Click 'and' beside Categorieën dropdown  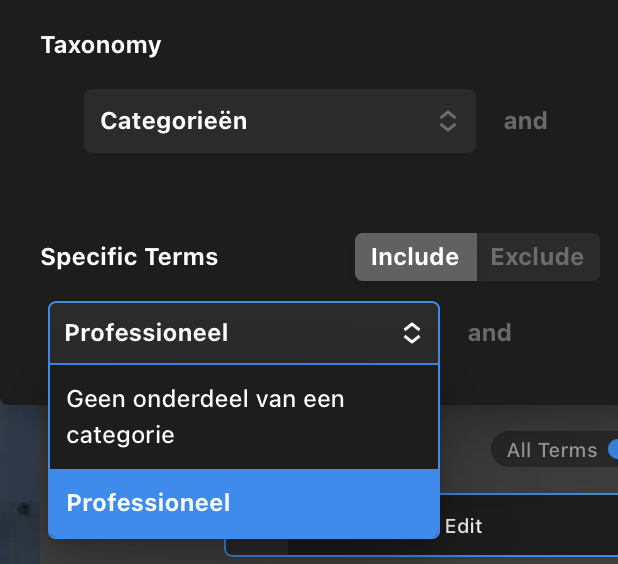tap(525, 122)
